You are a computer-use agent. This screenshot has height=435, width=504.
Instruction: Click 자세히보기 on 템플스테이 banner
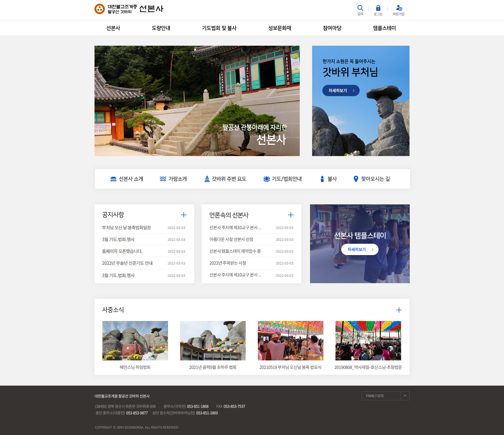pyautogui.click(x=360, y=250)
